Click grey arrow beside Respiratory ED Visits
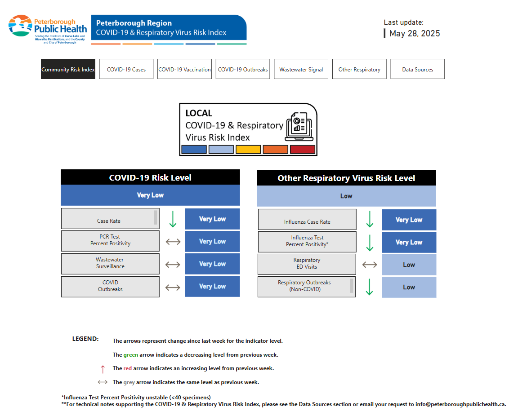This screenshot has width=518, height=420. coord(370,265)
